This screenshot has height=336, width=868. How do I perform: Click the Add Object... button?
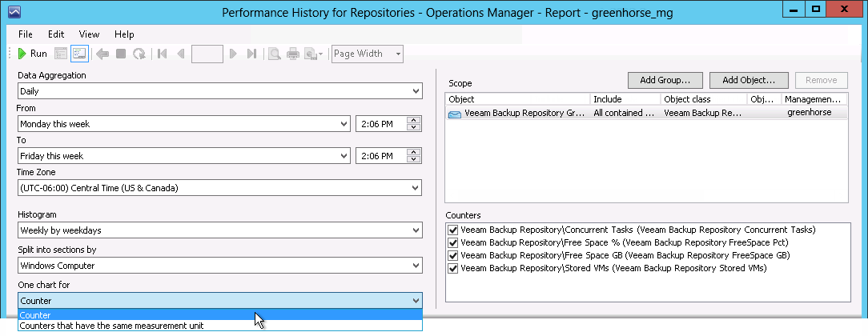749,80
